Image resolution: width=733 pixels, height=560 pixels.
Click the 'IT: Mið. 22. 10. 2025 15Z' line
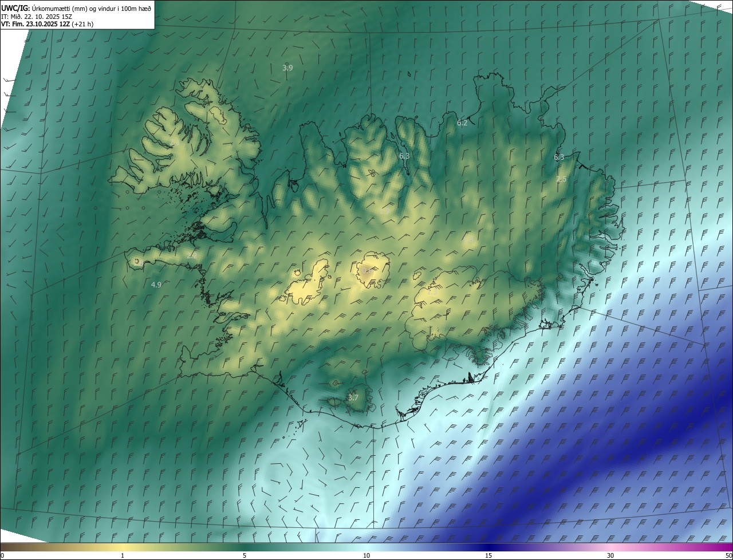[x=36, y=16]
